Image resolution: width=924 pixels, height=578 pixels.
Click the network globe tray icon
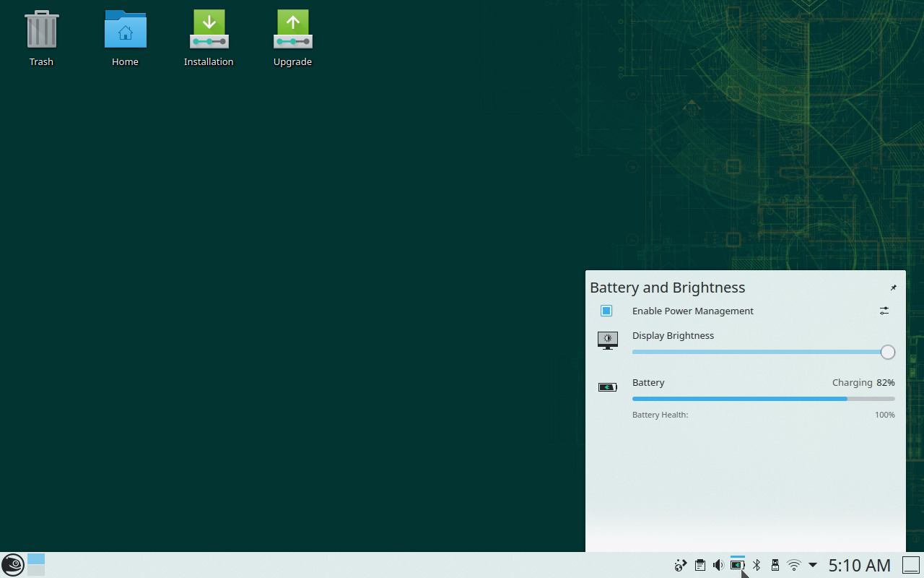point(680,565)
